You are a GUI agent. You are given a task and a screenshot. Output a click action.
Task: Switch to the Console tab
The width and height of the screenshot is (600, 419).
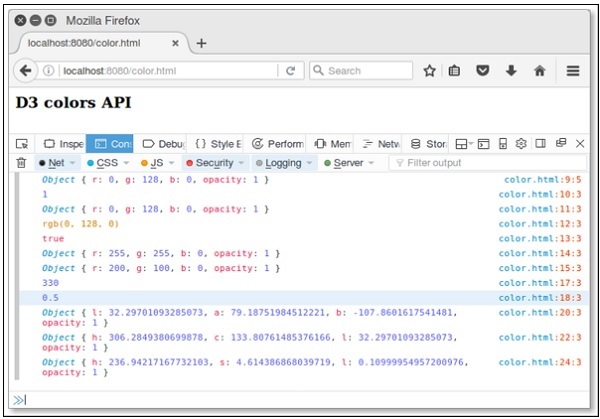pos(109,144)
